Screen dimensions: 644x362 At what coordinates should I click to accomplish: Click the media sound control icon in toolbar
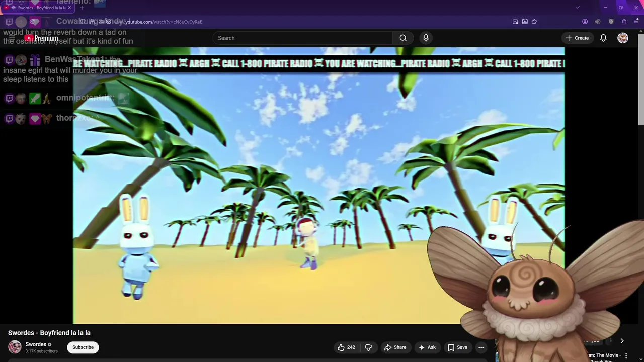coord(598,22)
